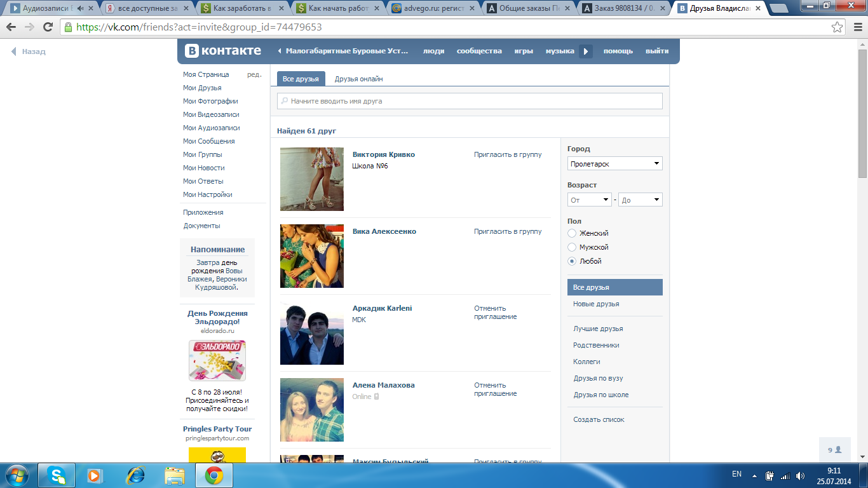Click the green padlock icon in address bar

coord(68,27)
